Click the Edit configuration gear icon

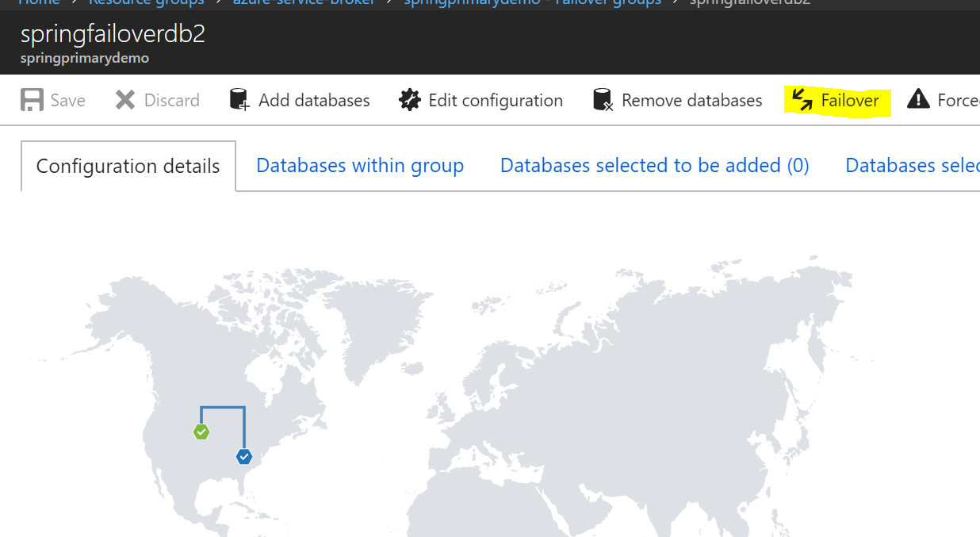pyautogui.click(x=409, y=100)
